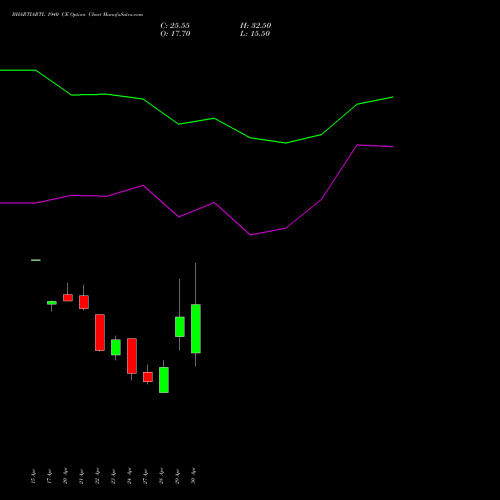
Task: Select the 28 Apr date label
Action: tap(161, 476)
